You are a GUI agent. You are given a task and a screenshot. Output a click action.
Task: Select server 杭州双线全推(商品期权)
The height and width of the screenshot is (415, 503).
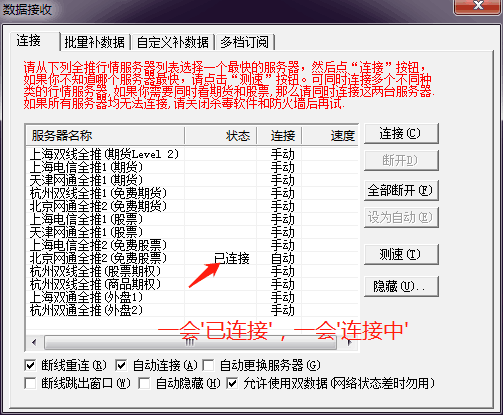click(95, 284)
